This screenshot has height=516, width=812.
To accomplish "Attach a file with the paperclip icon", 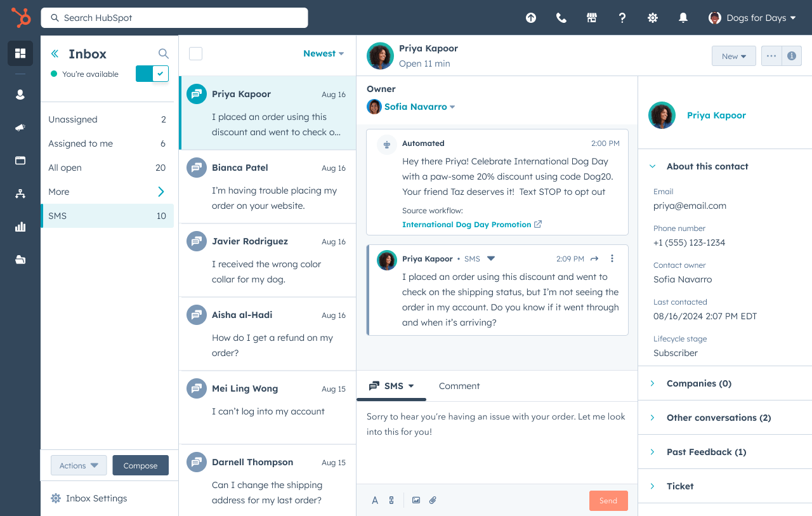I will point(433,500).
